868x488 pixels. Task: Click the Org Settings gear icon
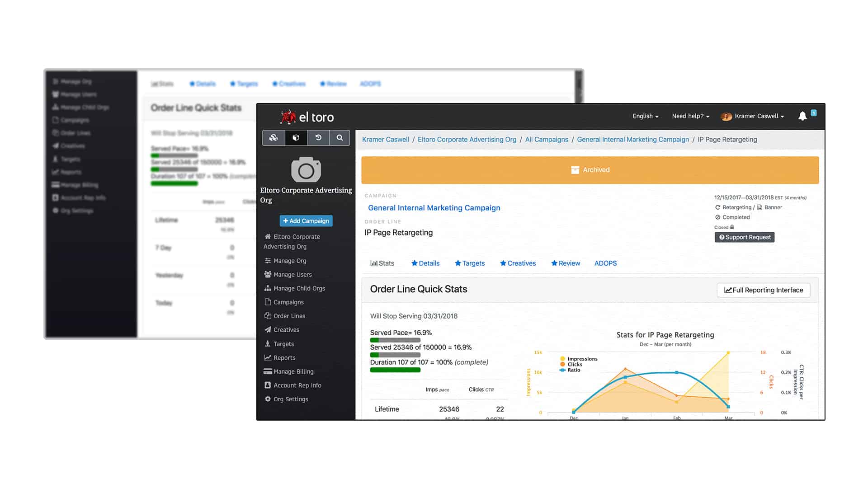[x=268, y=399]
